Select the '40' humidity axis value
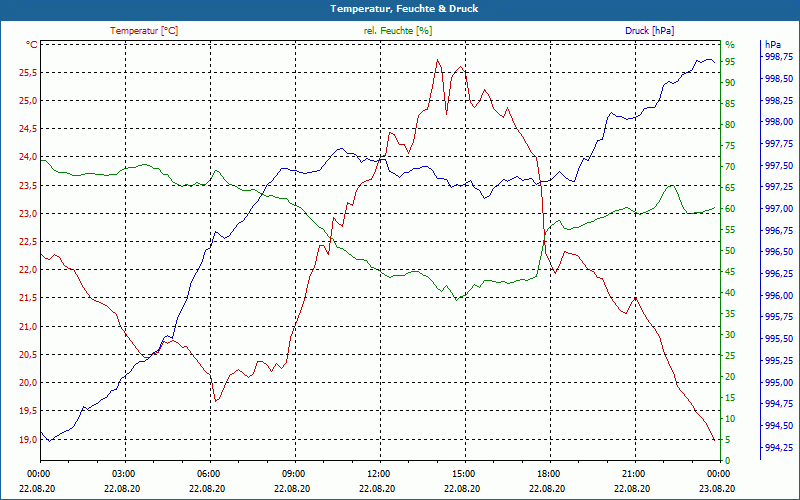800x500 pixels. [x=730, y=293]
